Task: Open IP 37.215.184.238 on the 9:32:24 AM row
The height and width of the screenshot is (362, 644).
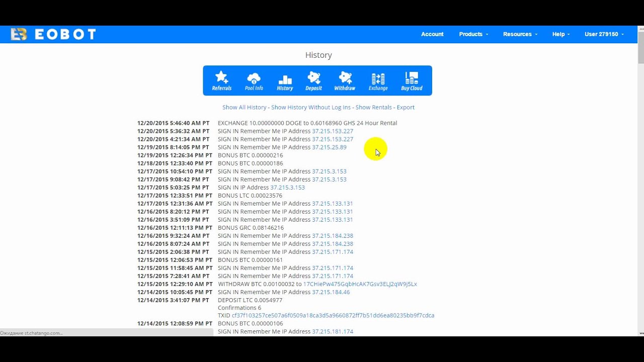Action: coord(333,236)
